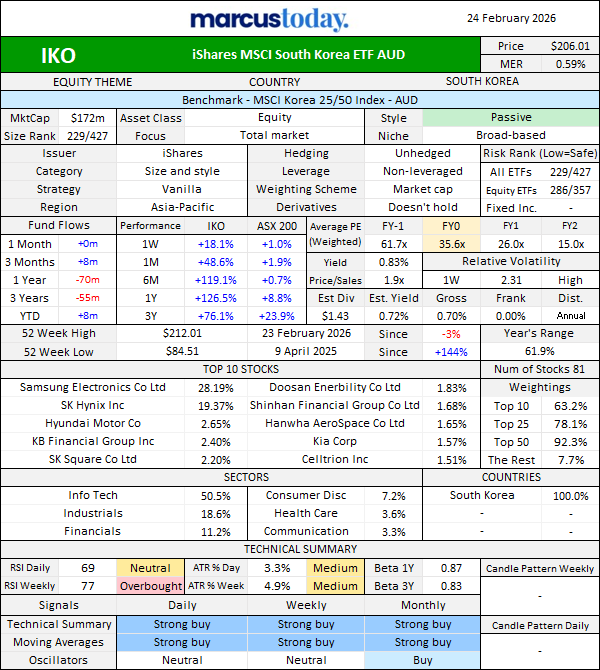Select the Total market focus cell
The height and width of the screenshot is (670, 600).
point(274,135)
